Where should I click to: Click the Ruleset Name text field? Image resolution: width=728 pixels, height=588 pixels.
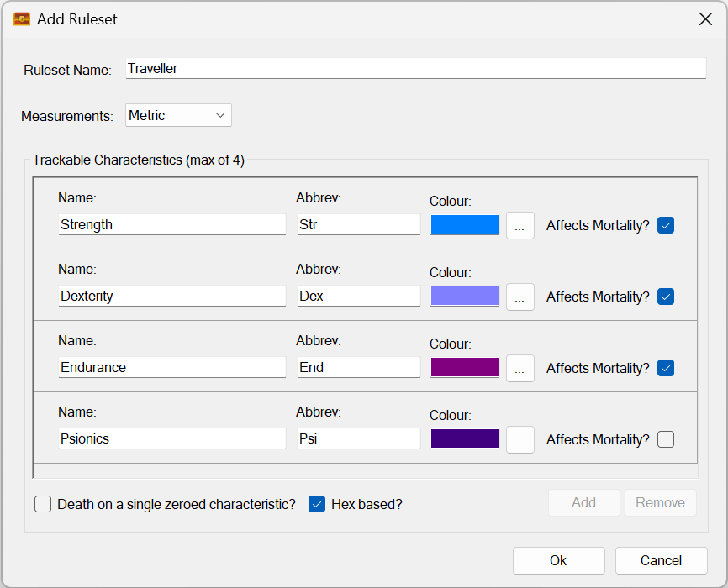click(x=415, y=69)
